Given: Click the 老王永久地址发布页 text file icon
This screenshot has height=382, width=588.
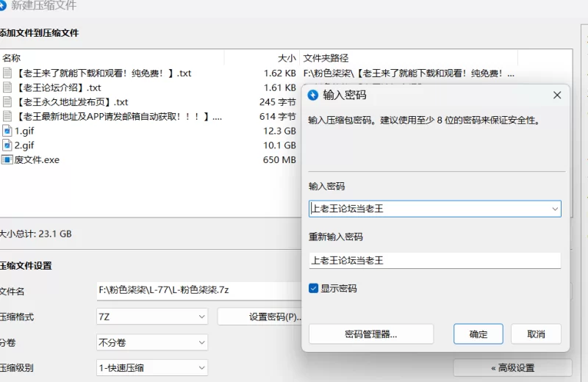Looking at the screenshot, I should point(7,102).
